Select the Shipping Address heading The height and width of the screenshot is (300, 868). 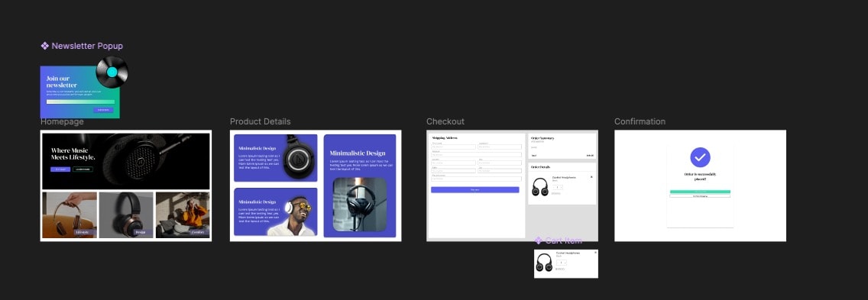point(445,138)
